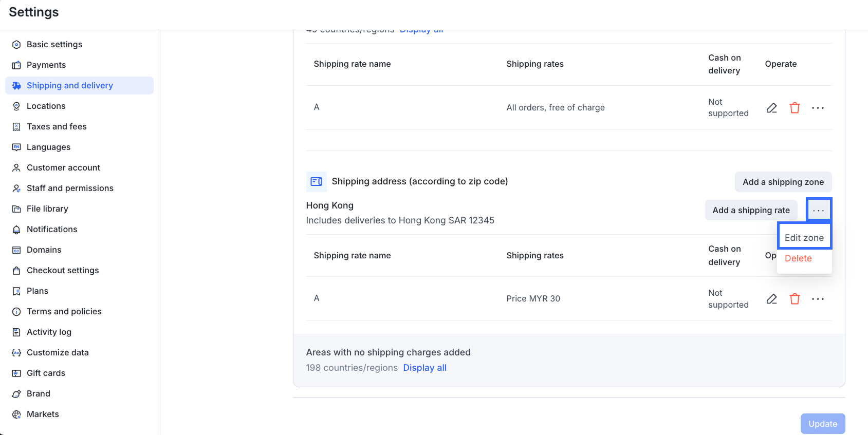The image size is (868, 435).
Task: Collapse the Hong Kong zone options menu
Action: pos(819,210)
